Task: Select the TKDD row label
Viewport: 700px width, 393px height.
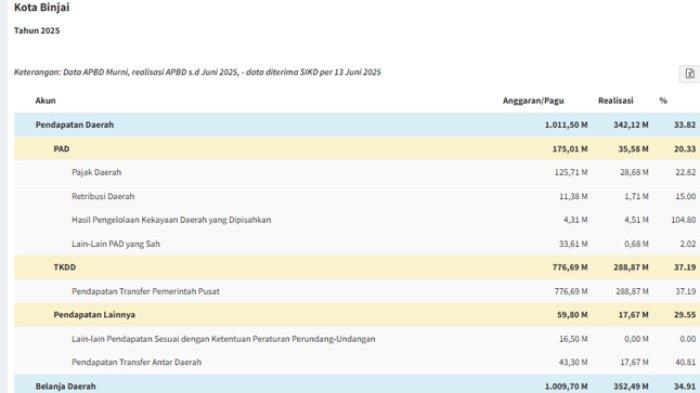Action: click(x=65, y=267)
